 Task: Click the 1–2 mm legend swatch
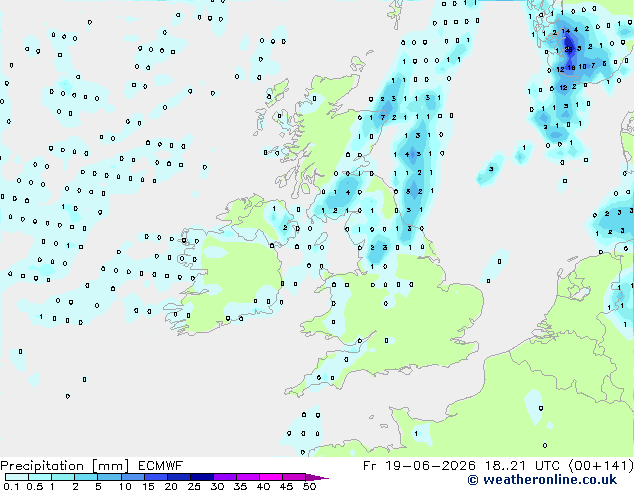point(63,477)
